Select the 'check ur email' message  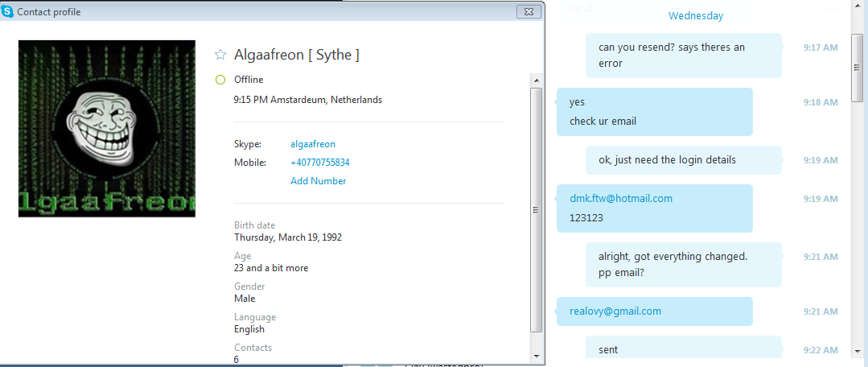[603, 122]
